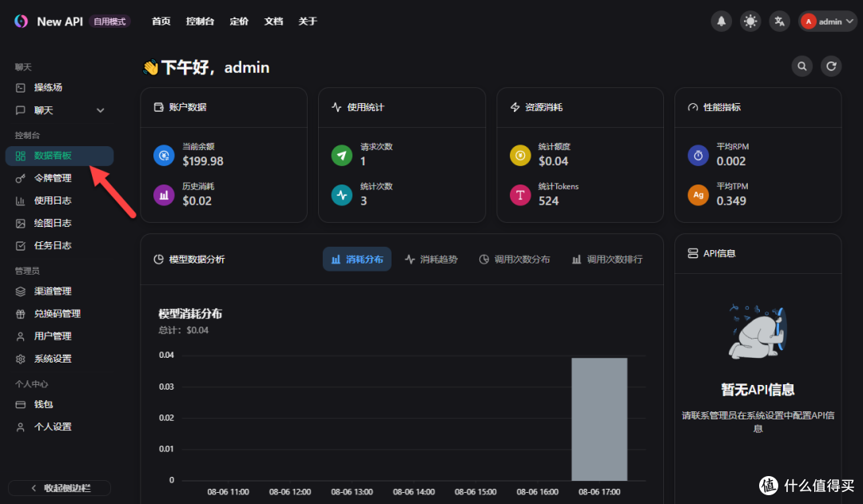This screenshot has height=504, width=863.
Task: Click the 暂无API信息 illustration
Action: [x=758, y=331]
